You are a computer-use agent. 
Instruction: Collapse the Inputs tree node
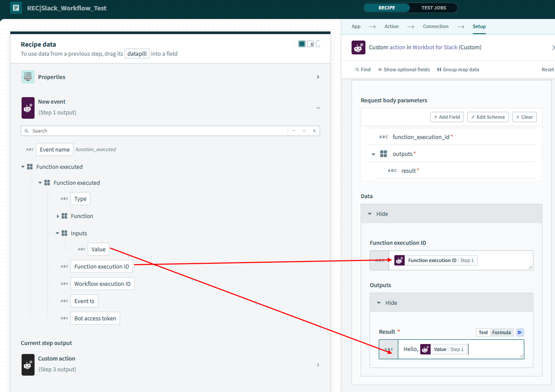click(x=58, y=233)
